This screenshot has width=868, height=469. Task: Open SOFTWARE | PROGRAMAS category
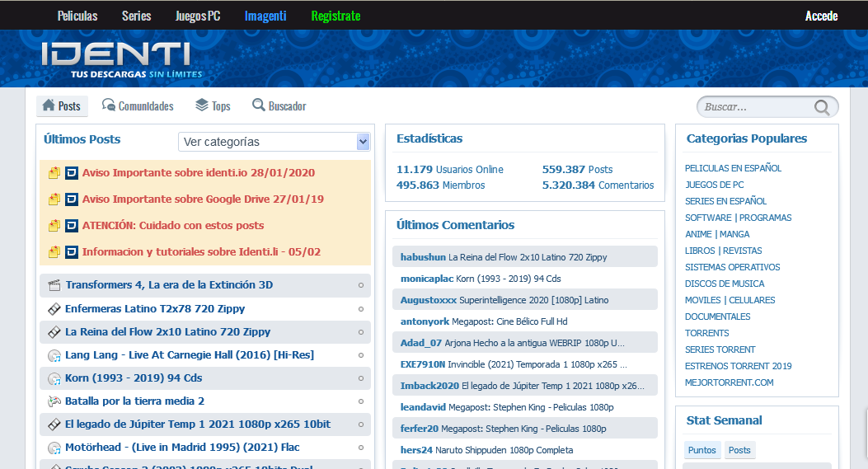[x=738, y=218]
